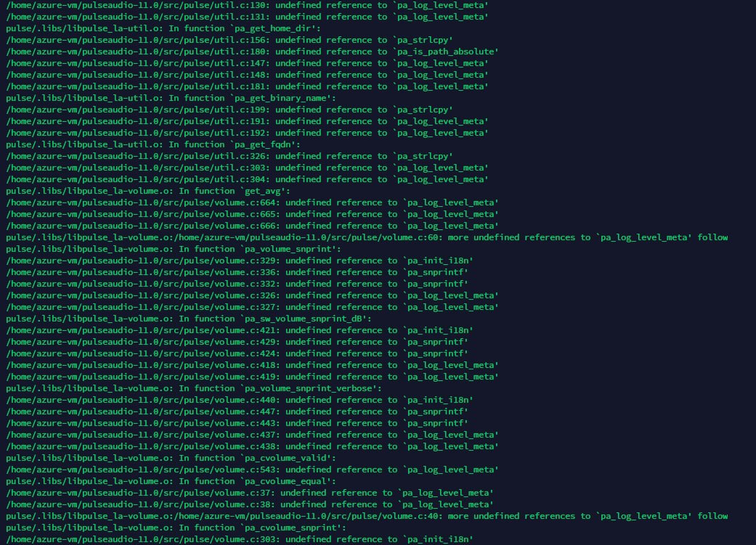Select the "In function pa_volume_snprint_verbose" line

194,388
